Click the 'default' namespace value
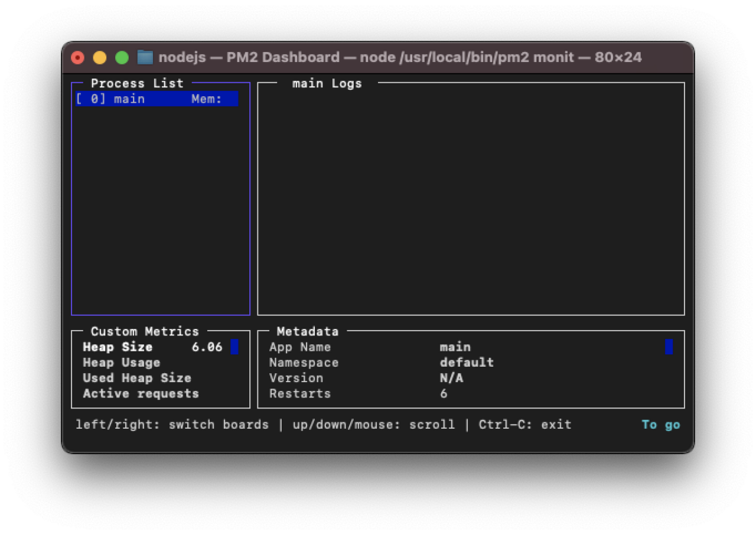The width and height of the screenshot is (756, 535). click(467, 363)
